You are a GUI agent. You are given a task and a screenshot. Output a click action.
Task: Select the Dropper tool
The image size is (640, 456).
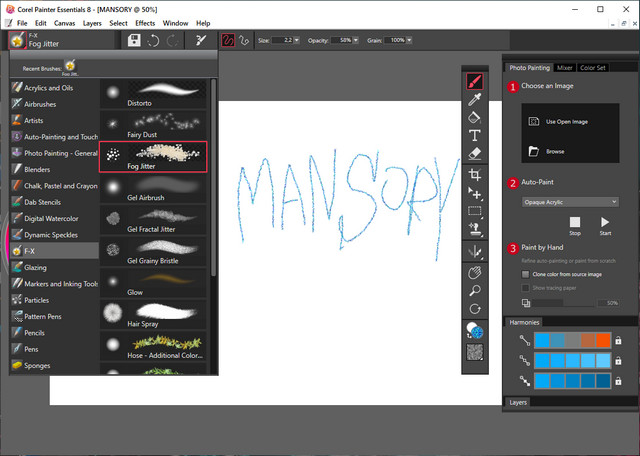point(475,99)
